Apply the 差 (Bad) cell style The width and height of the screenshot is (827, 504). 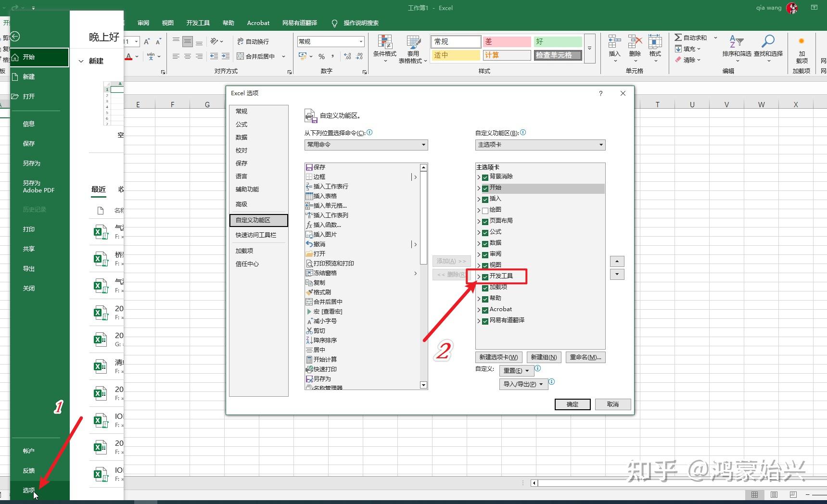507,42
